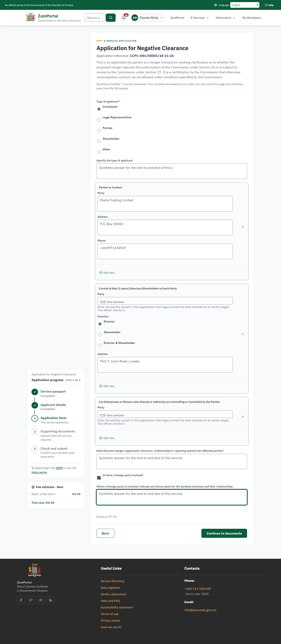Expand the Information menu
The image size is (281, 644).
(225, 18)
